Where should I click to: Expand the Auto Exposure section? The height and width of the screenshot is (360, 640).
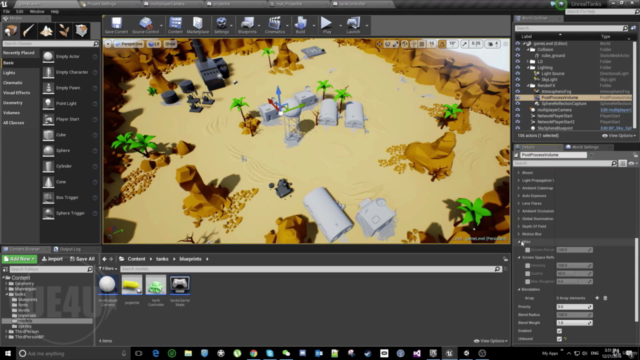[x=519, y=196]
